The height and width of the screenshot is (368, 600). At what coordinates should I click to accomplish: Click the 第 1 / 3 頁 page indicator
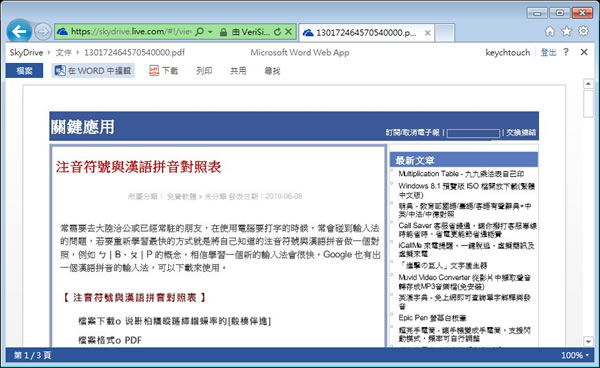point(33,355)
